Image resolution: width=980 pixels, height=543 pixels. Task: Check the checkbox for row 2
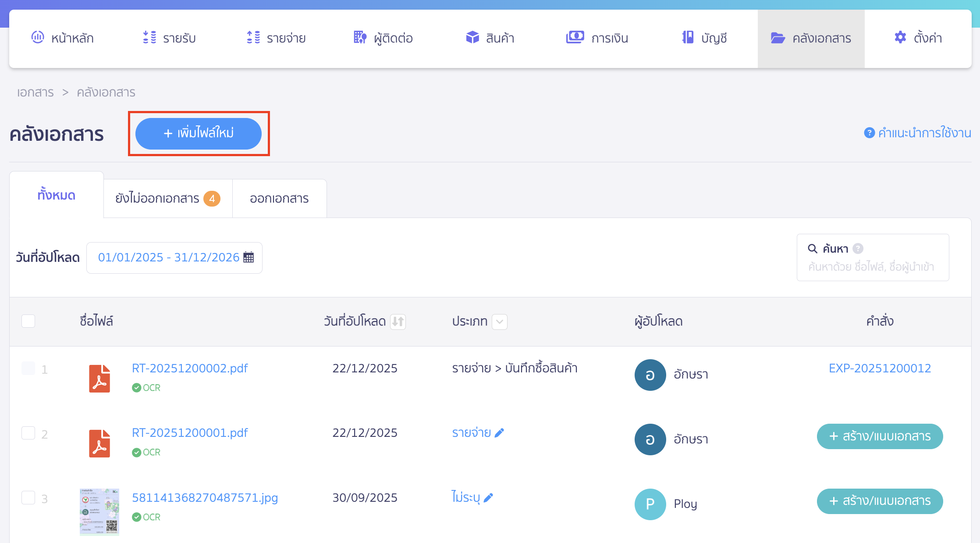coord(28,433)
